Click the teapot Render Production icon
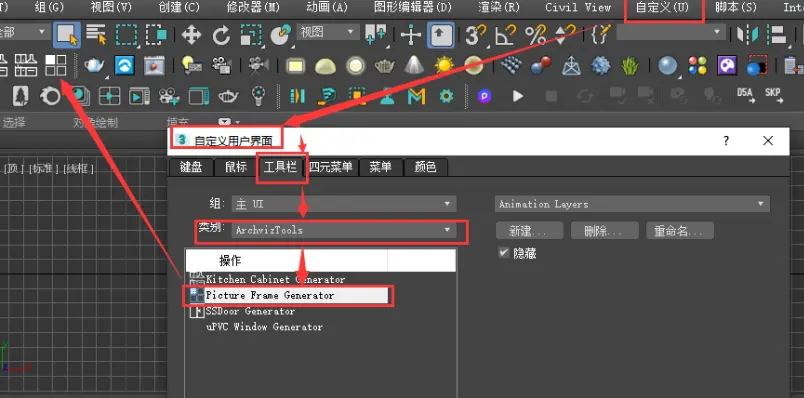804x398 pixels. tap(94, 65)
